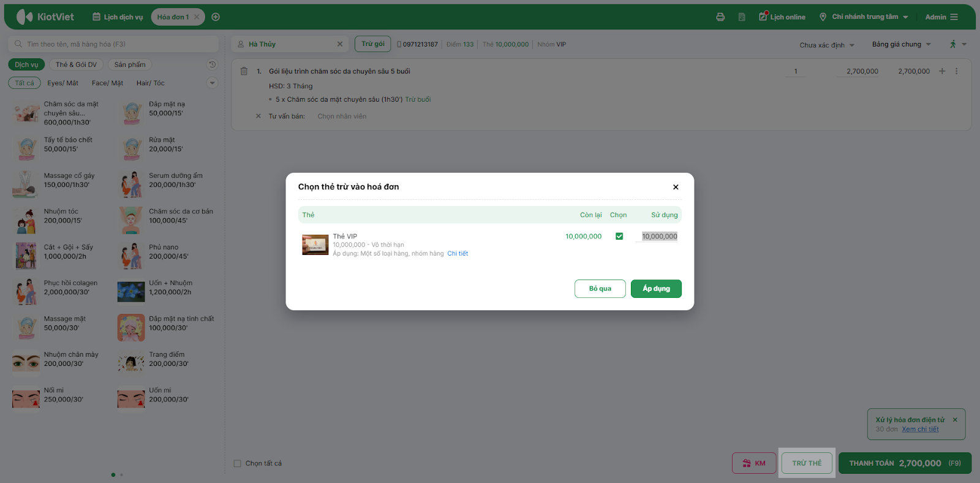
Task: Toggle the Chọn tất cả checkbox
Action: pyautogui.click(x=237, y=463)
